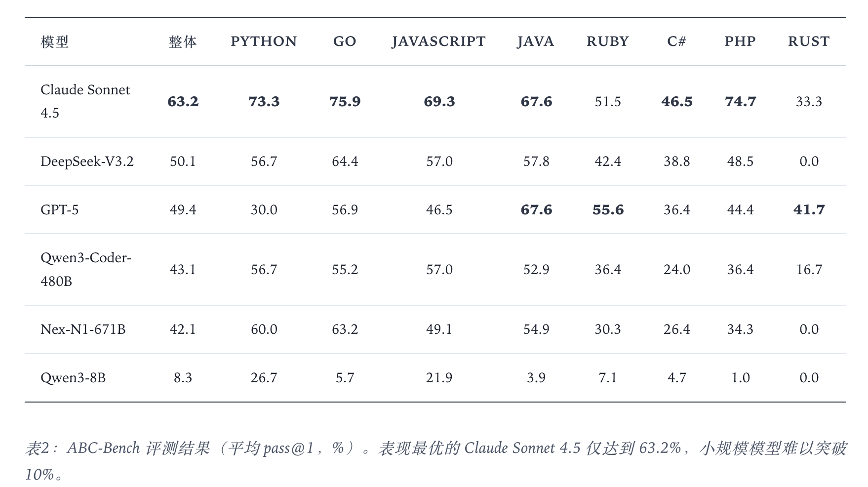Click the 整体 column header
Screen dimensions: 868x487
[x=183, y=41]
